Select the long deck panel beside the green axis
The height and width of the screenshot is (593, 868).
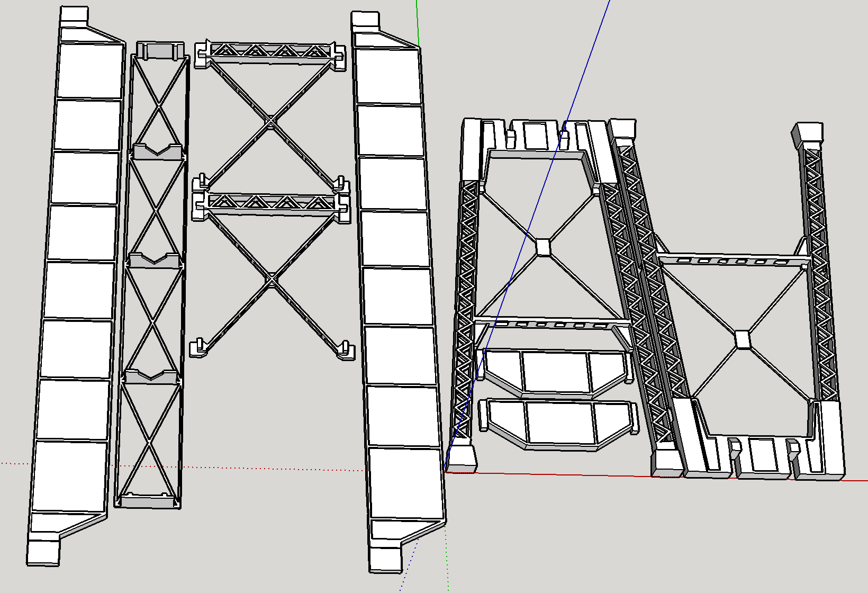coord(400,291)
